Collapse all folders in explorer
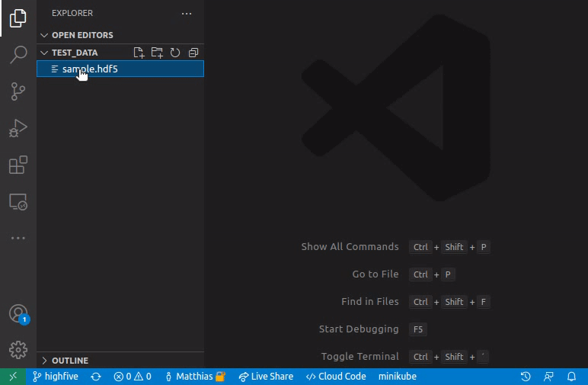This screenshot has width=588, height=385. (x=193, y=53)
